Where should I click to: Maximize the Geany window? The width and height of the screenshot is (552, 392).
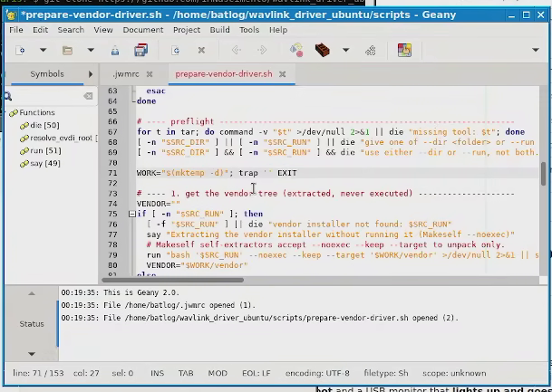[x=526, y=14]
